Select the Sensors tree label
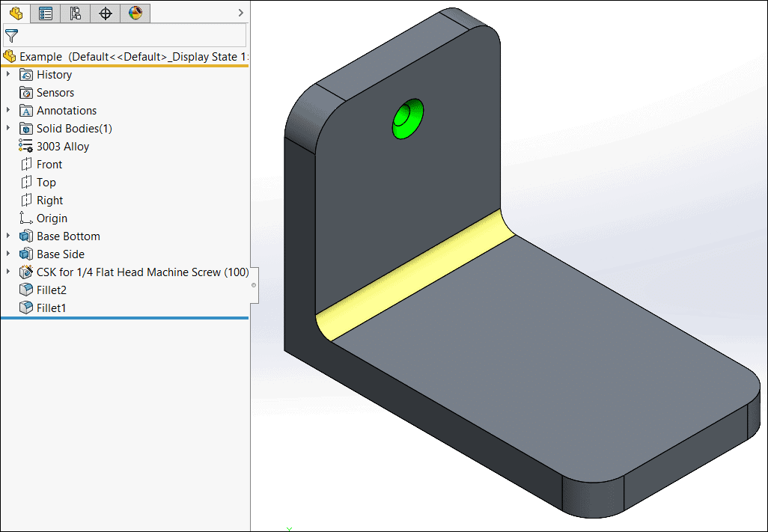Image resolution: width=768 pixels, height=532 pixels. click(55, 93)
